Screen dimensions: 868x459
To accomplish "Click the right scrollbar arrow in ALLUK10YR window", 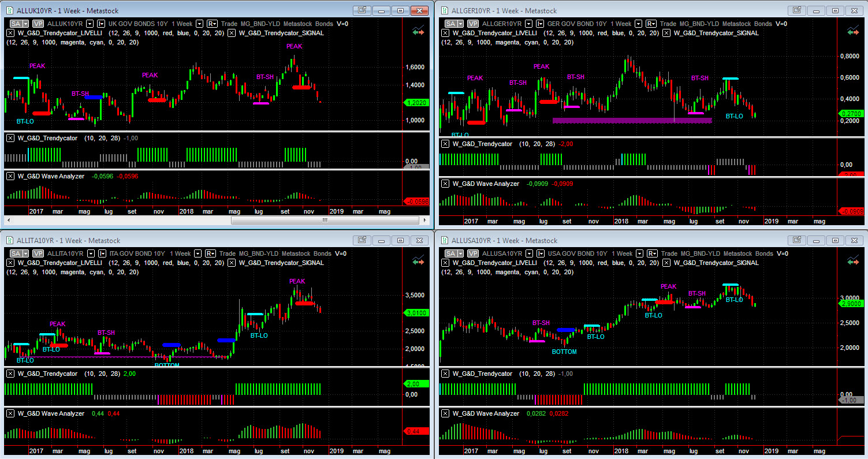I will click(423, 220).
